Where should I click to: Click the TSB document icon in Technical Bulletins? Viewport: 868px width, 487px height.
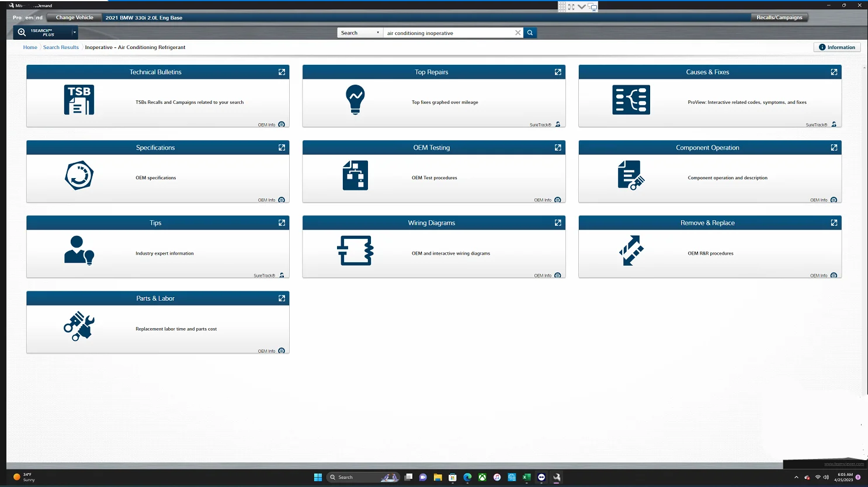pyautogui.click(x=79, y=100)
